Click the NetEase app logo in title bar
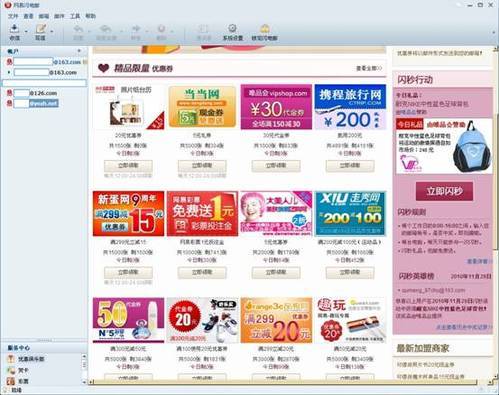The image size is (499, 395). pos(7,5)
